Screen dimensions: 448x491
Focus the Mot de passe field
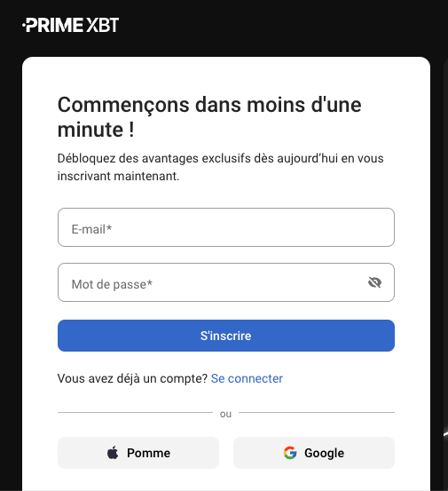click(x=226, y=282)
